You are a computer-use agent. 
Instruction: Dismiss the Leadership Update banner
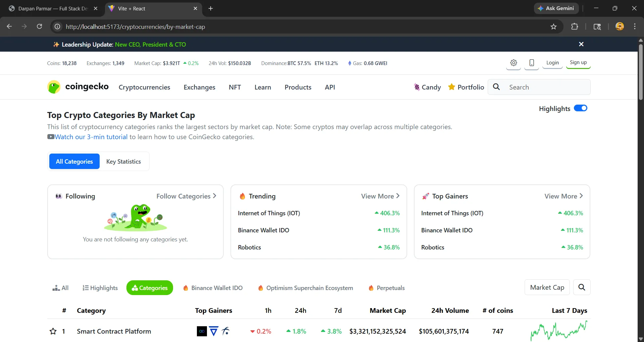coord(581,44)
